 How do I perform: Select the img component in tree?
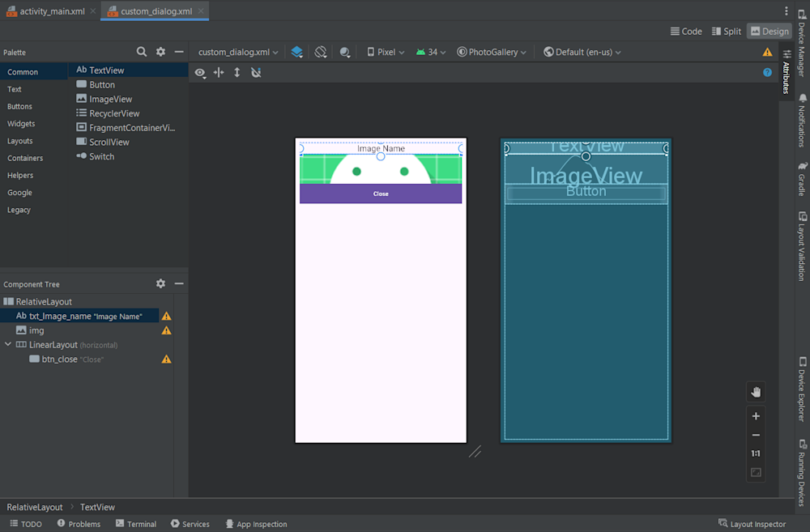(x=36, y=330)
